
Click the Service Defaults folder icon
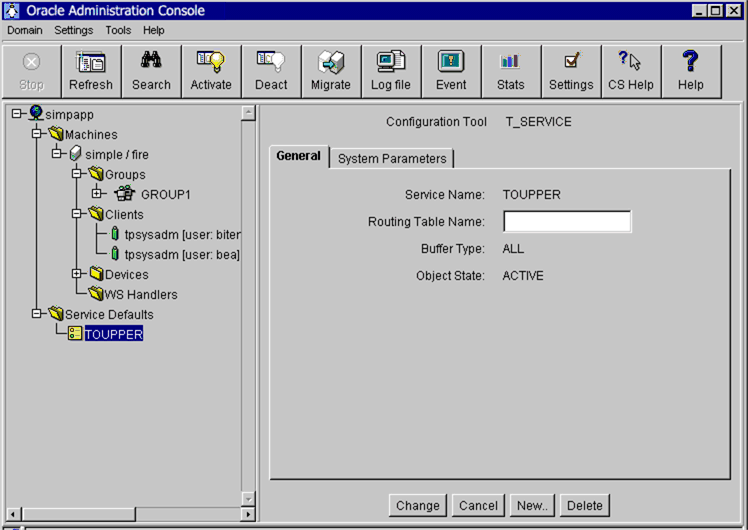point(56,314)
